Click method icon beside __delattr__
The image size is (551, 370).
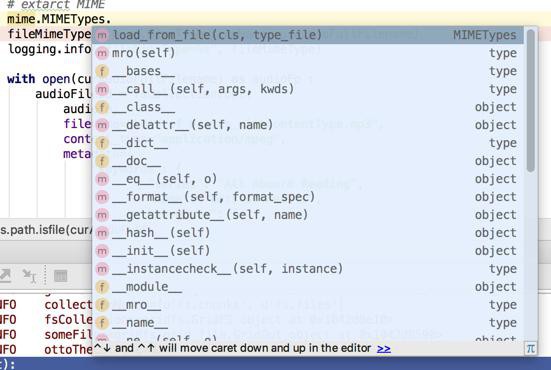[x=102, y=125]
